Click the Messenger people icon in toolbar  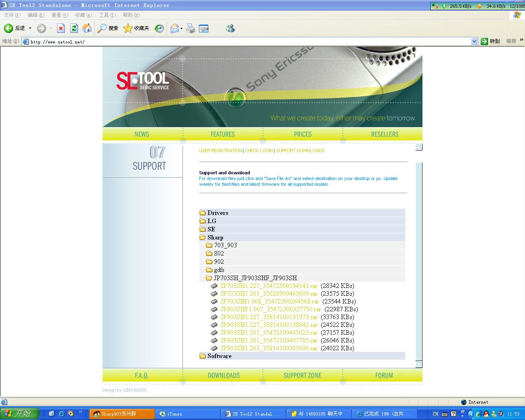(x=230, y=28)
